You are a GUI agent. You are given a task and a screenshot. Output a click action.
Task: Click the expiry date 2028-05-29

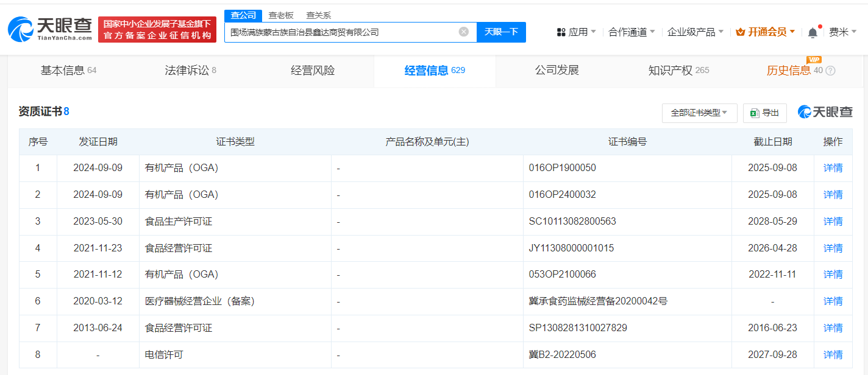[x=772, y=222]
